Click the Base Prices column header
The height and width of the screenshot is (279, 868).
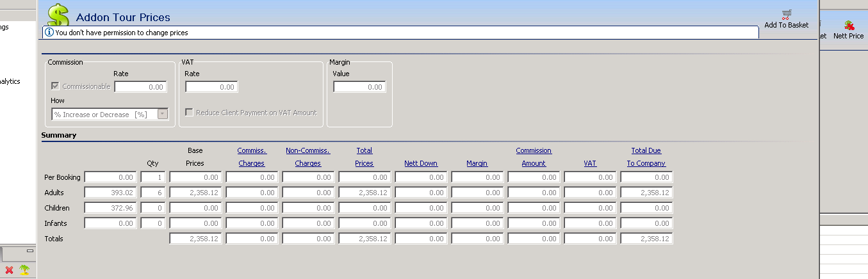[x=195, y=157]
